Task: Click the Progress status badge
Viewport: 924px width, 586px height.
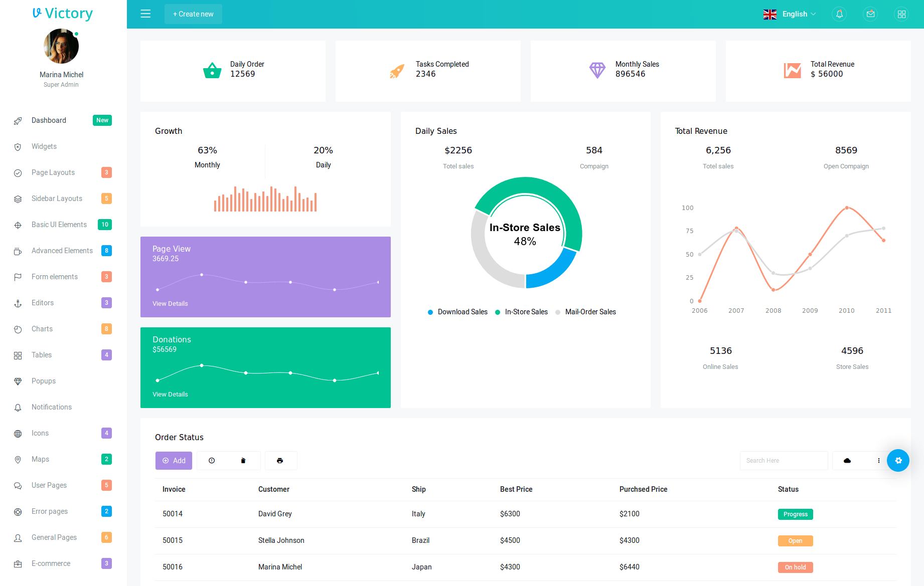Action: coord(796,514)
